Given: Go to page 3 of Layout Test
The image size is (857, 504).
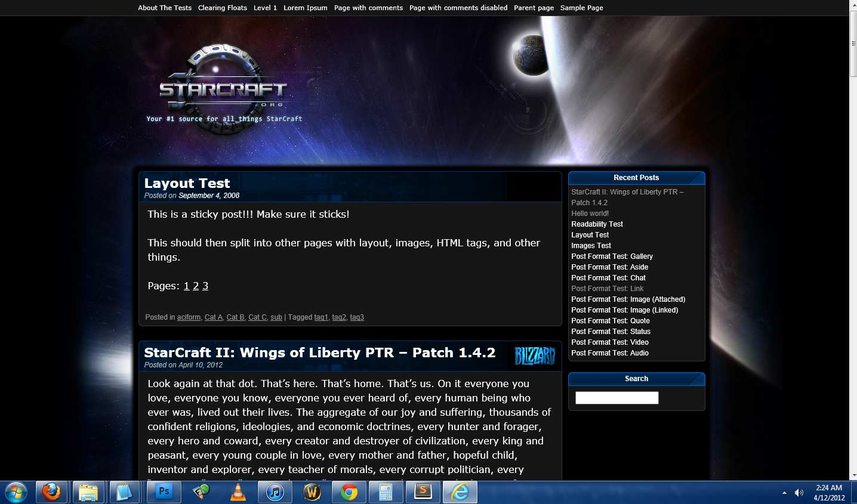Looking at the screenshot, I should point(205,286).
